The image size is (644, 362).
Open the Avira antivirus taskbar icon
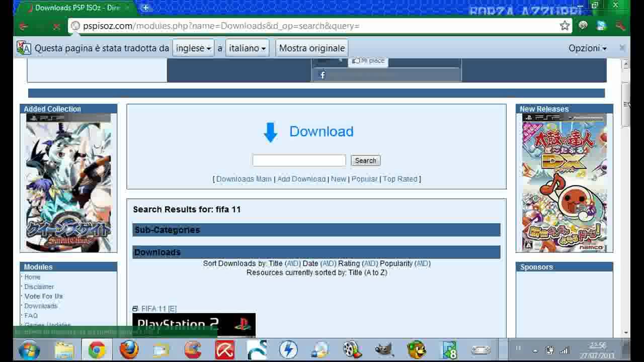click(x=224, y=350)
